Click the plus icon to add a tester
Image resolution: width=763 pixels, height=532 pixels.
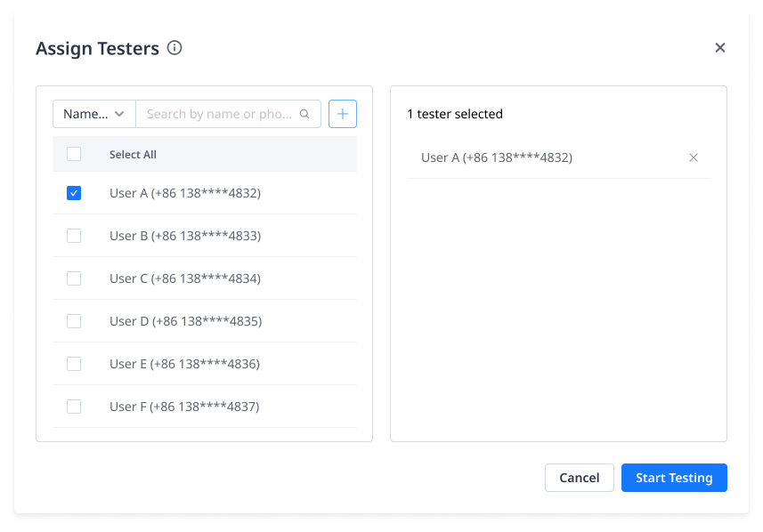coord(342,114)
